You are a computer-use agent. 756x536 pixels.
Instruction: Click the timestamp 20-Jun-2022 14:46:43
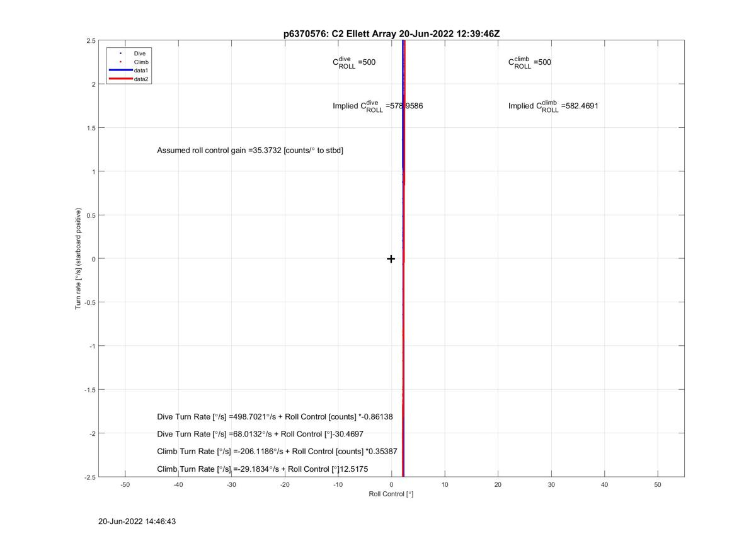click(x=137, y=522)
